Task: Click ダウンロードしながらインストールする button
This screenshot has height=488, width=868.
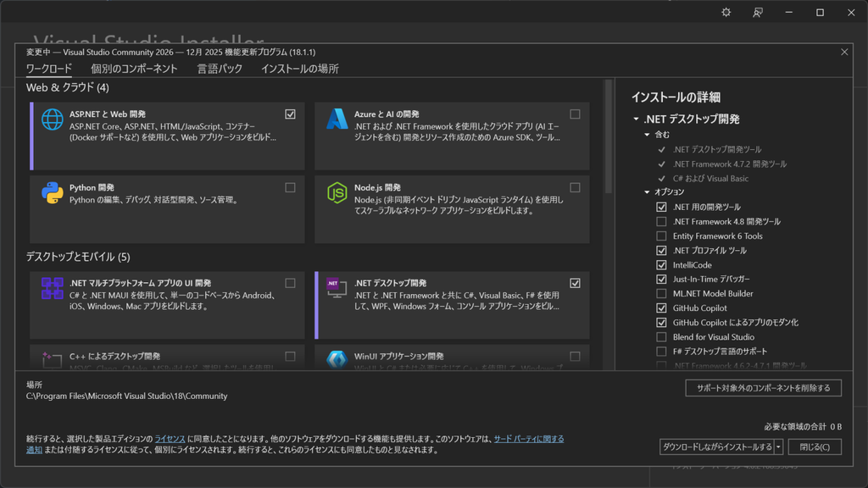Action: [717, 446]
